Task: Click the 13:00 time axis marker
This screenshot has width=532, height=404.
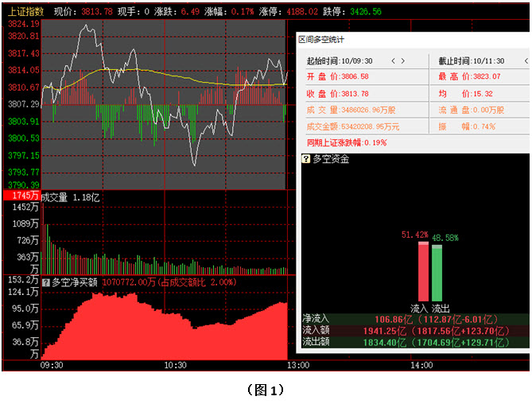Action: [x=298, y=365]
